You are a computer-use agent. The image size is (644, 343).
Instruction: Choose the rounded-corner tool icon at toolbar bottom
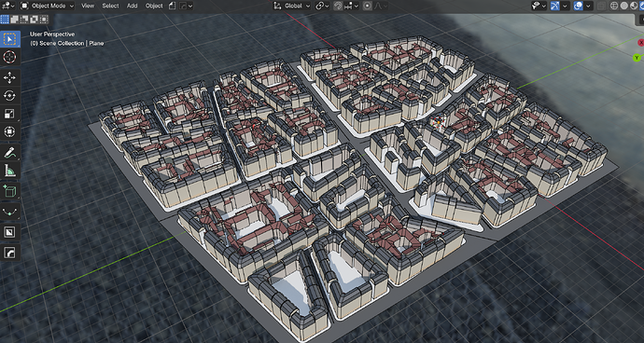click(x=9, y=253)
